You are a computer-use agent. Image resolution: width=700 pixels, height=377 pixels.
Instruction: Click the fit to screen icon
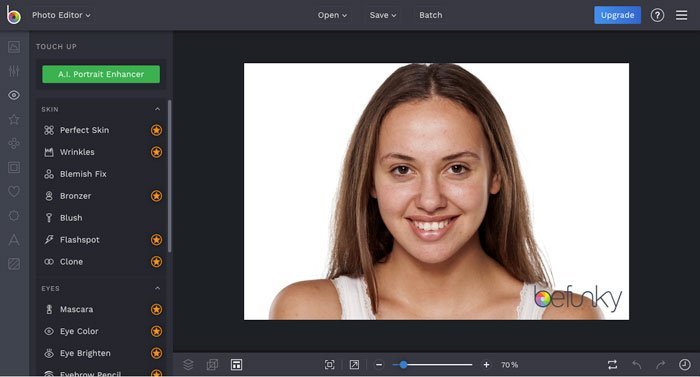click(x=329, y=365)
